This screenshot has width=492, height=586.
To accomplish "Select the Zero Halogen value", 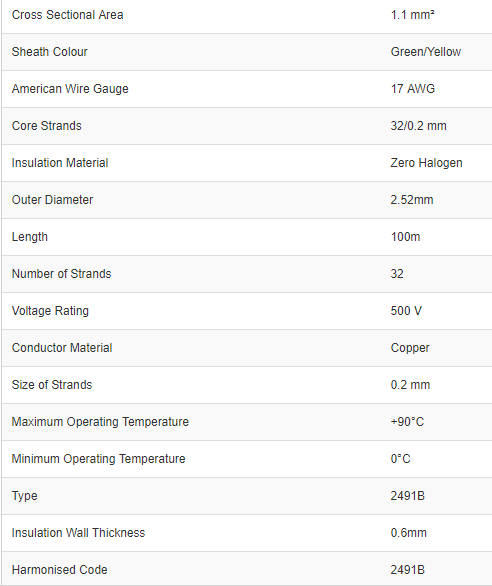I will pos(427,163).
